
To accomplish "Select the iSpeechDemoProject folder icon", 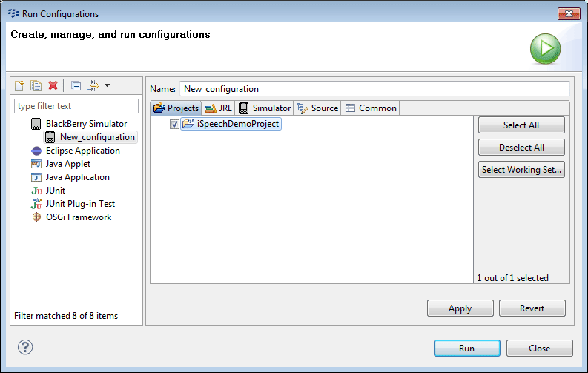I will point(188,124).
